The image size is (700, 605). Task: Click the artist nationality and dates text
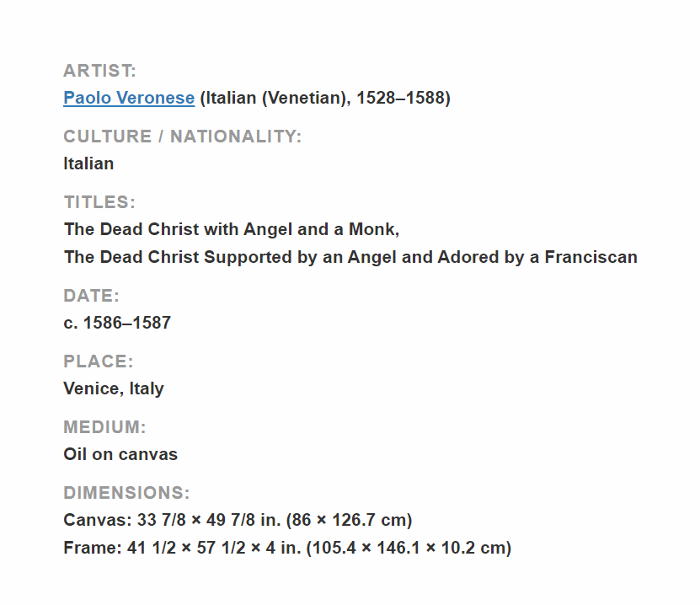(x=325, y=98)
